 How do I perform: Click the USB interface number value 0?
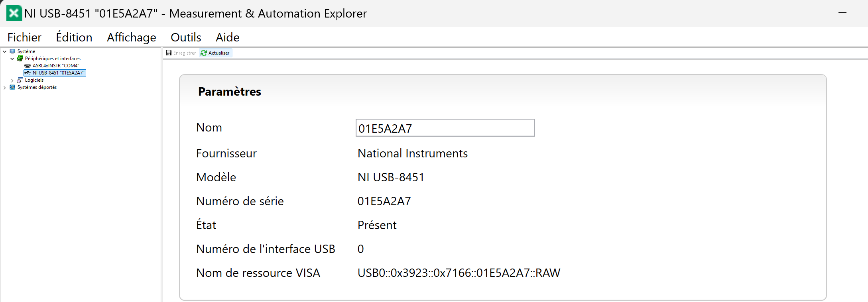[x=361, y=249]
